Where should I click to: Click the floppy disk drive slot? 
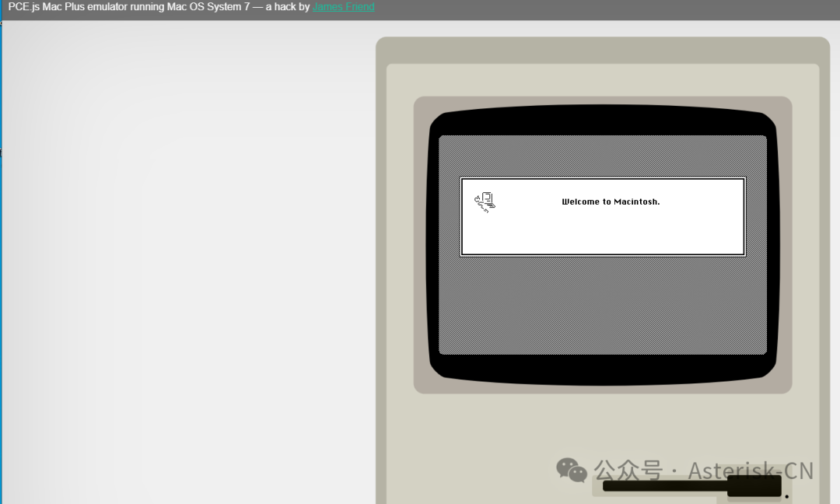691,486
